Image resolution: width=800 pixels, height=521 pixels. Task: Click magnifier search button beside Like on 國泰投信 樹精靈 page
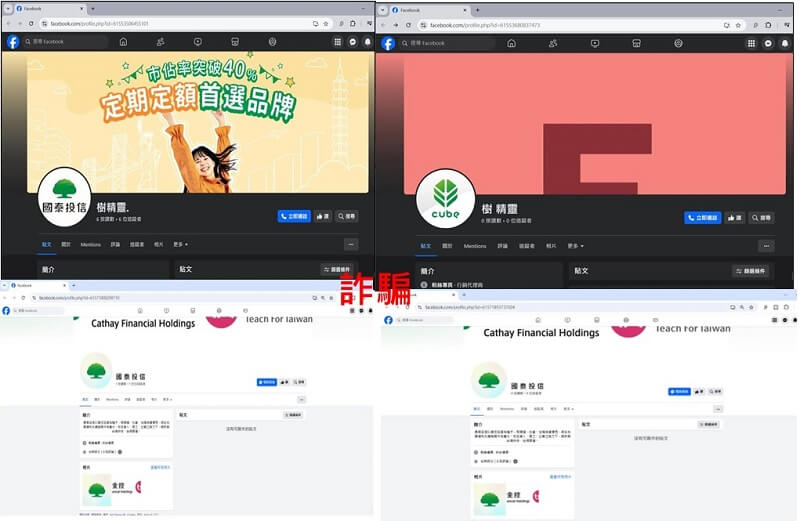346,216
